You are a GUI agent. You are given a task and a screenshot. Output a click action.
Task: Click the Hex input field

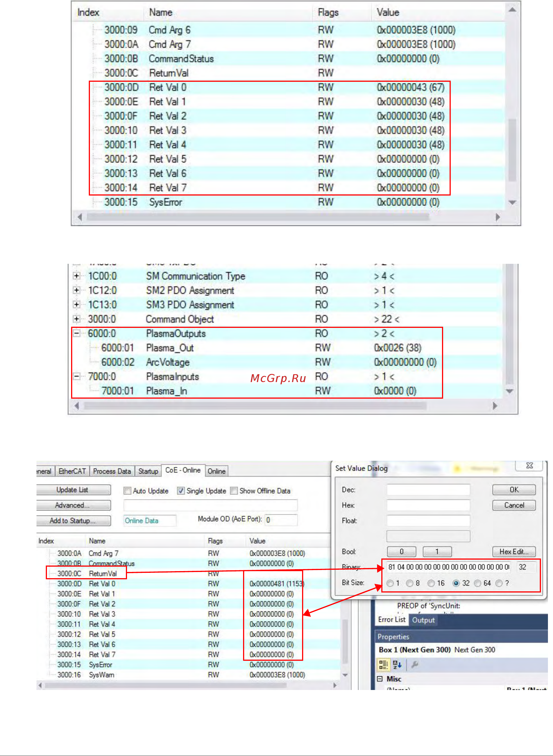click(428, 505)
